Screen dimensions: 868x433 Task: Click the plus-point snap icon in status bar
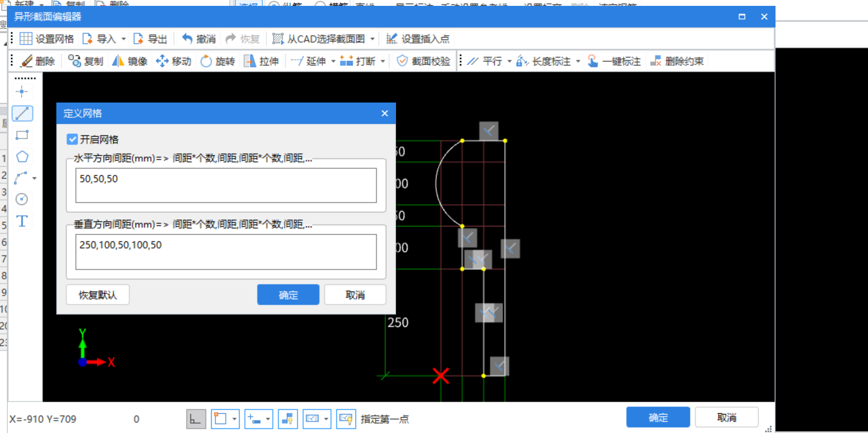[x=254, y=419]
